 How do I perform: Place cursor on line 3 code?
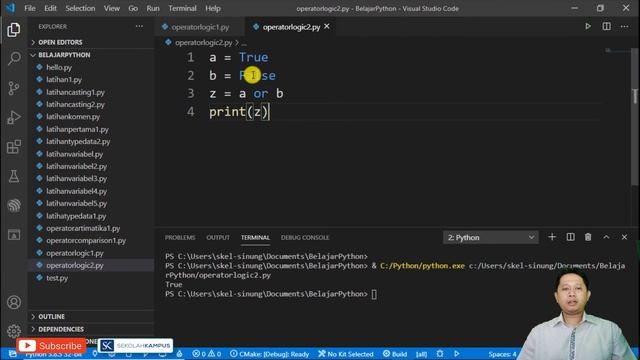pos(246,93)
